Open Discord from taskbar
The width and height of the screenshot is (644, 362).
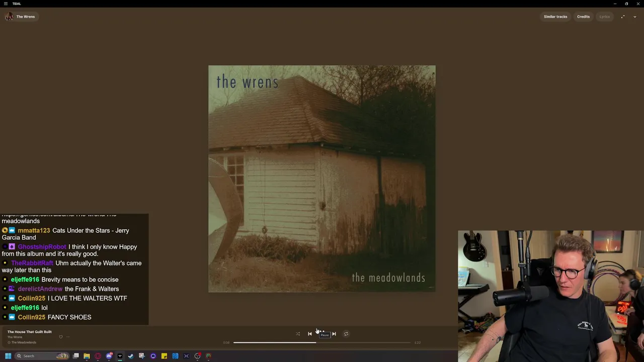pyautogui.click(x=109, y=356)
